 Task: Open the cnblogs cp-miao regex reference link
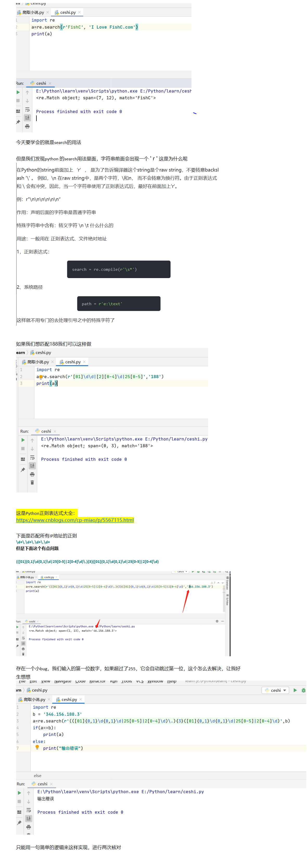pos(75,520)
